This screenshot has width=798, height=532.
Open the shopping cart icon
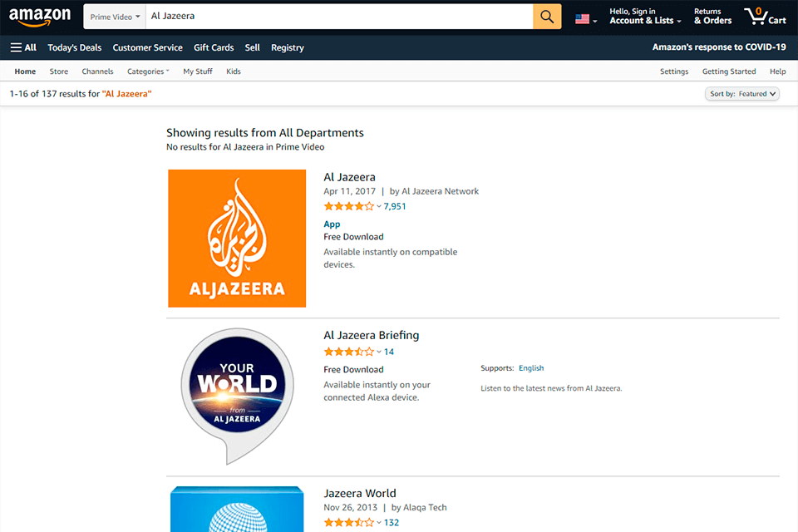tap(765, 17)
